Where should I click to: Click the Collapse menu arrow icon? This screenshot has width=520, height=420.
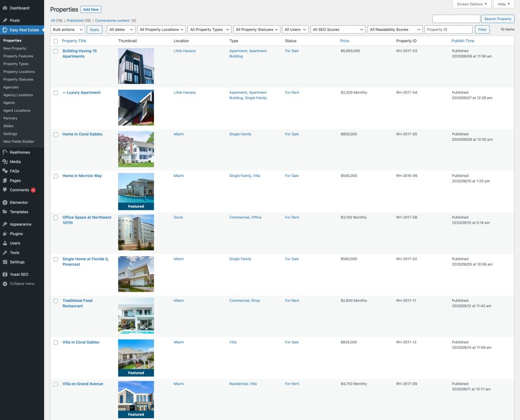tap(5, 283)
